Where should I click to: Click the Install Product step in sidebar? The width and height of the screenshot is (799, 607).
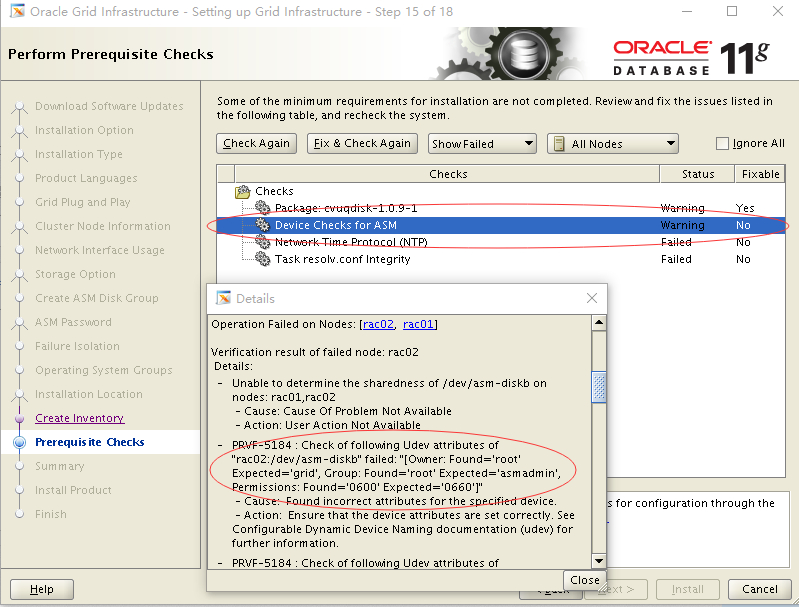(x=73, y=490)
